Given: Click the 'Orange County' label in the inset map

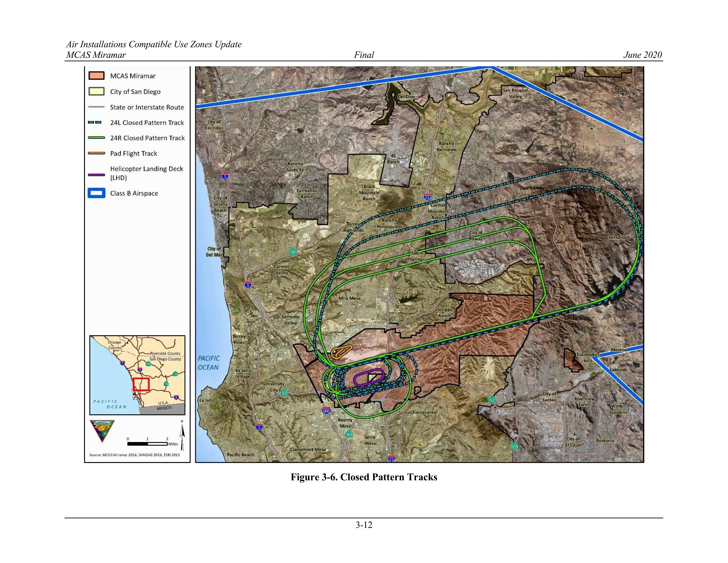Looking at the screenshot, I should [x=114, y=345].
